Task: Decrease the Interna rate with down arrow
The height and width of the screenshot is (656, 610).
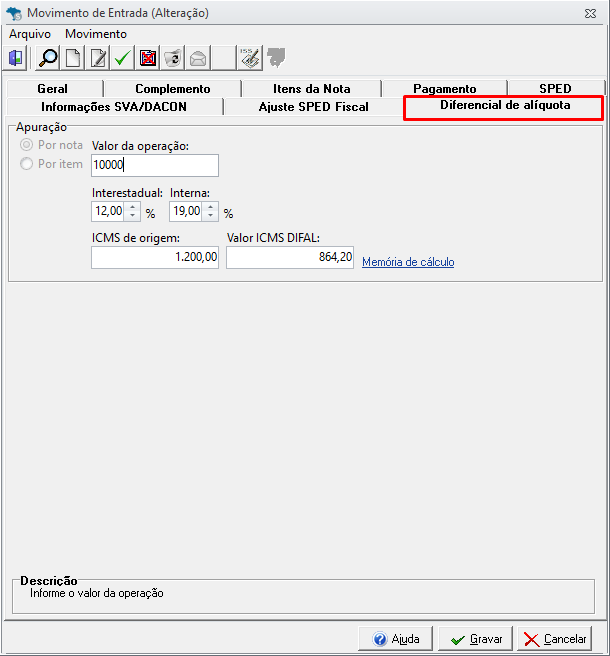Action: click(210, 216)
